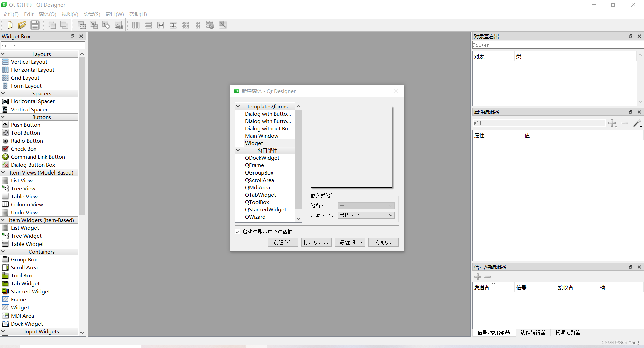Click the Object Inspector filter field

pyautogui.click(x=558, y=45)
